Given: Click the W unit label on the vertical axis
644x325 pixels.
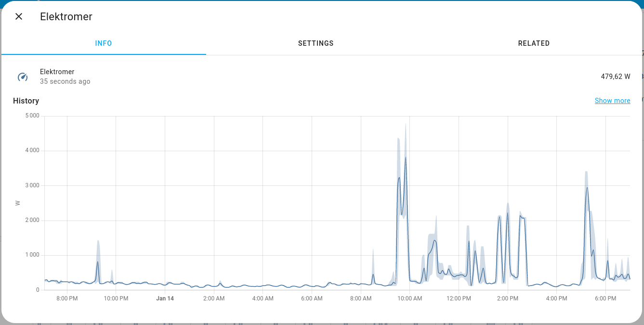Looking at the screenshot, I should [x=18, y=203].
